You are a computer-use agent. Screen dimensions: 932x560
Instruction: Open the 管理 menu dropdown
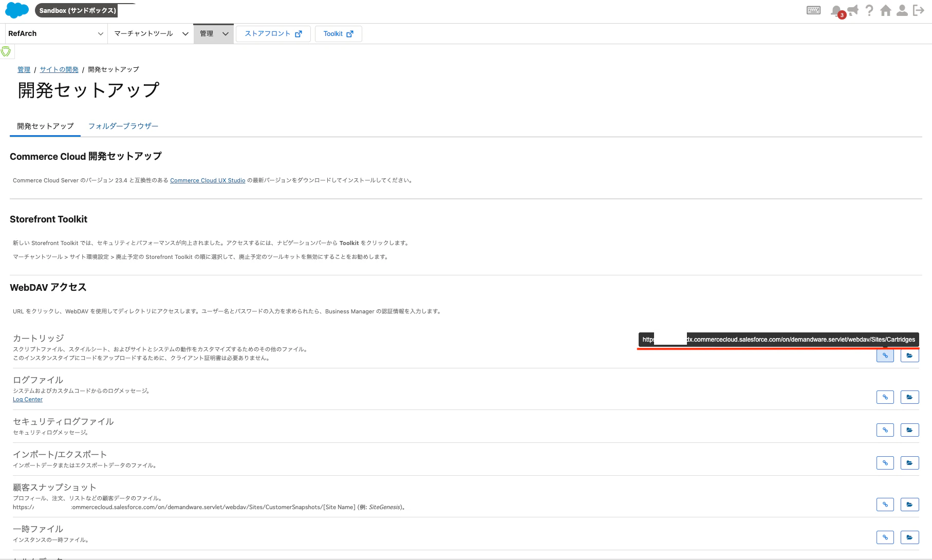pos(214,33)
